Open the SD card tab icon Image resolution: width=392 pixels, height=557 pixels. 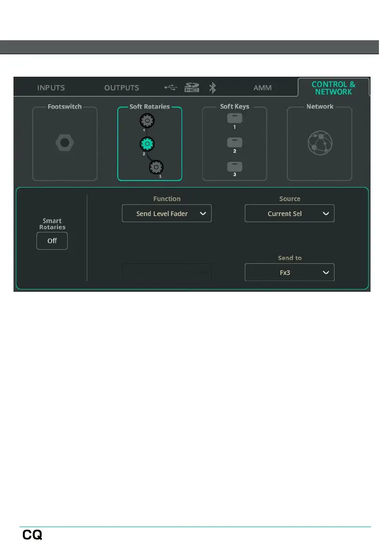point(192,87)
